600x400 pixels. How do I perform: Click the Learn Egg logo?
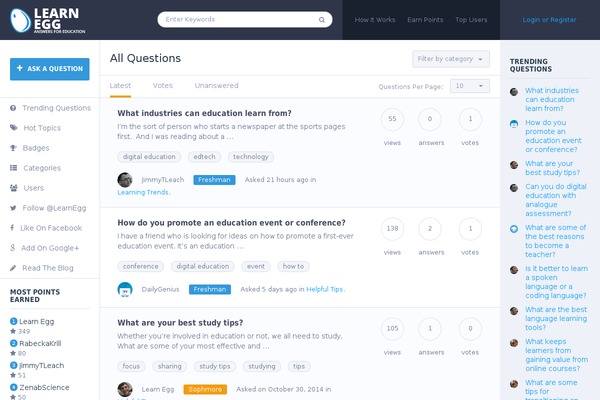click(48, 20)
